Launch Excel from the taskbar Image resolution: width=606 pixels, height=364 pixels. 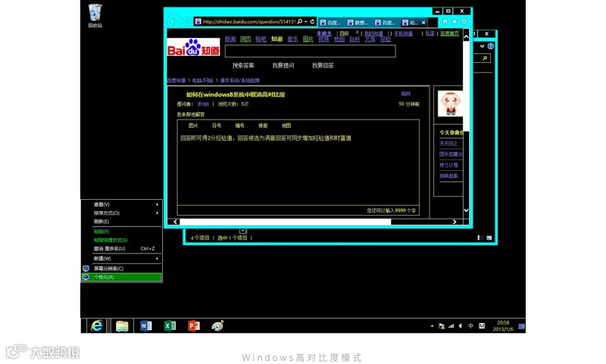[x=170, y=326]
